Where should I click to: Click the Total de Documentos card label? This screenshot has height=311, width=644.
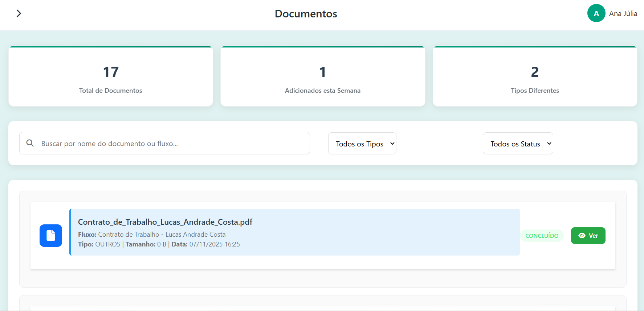[111, 91]
